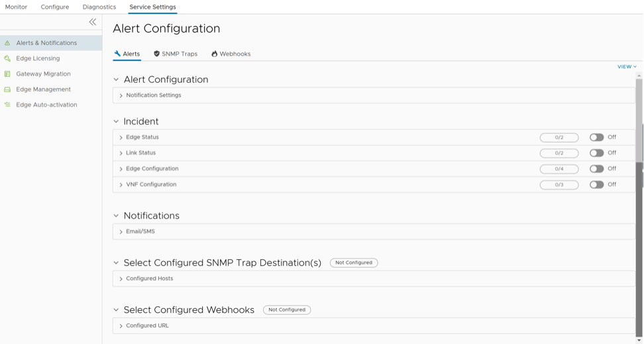Click the Edge Management sidebar icon

[x=7, y=89]
